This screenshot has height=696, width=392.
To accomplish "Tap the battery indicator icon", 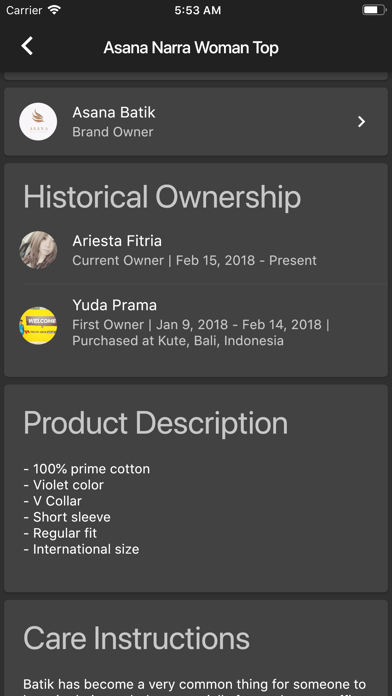I will coord(374,10).
